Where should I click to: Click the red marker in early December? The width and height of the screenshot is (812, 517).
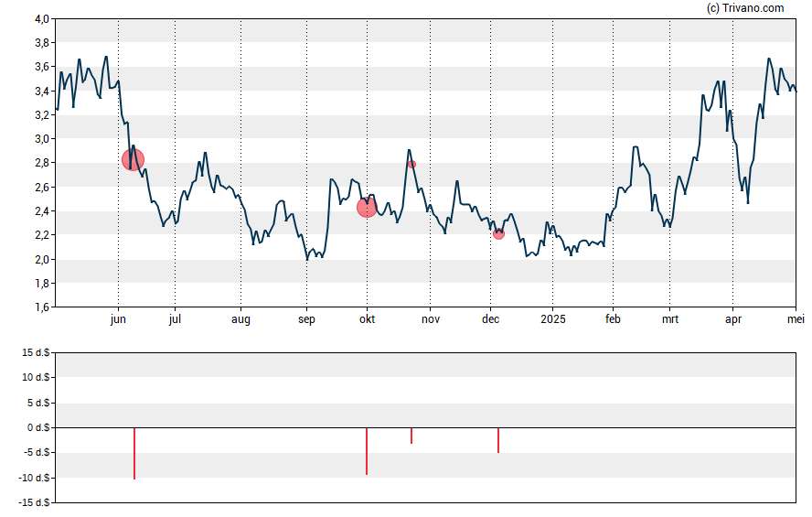pos(498,234)
